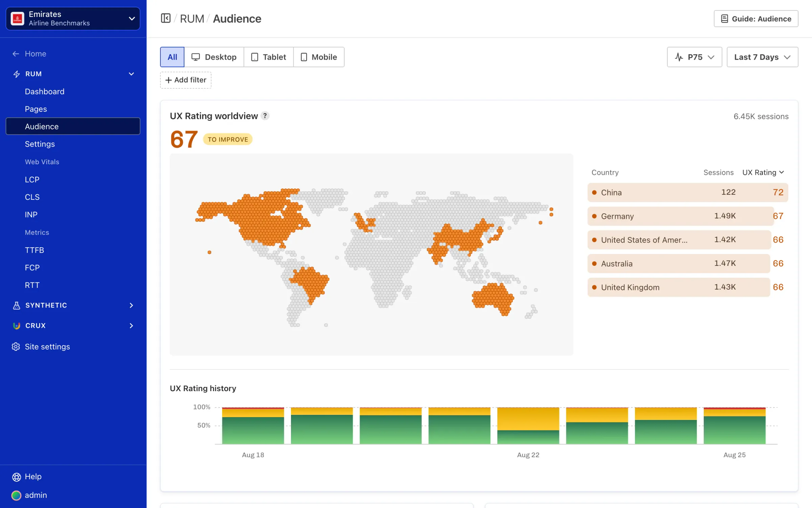Select the Australia country row
812x508 pixels.
click(688, 263)
